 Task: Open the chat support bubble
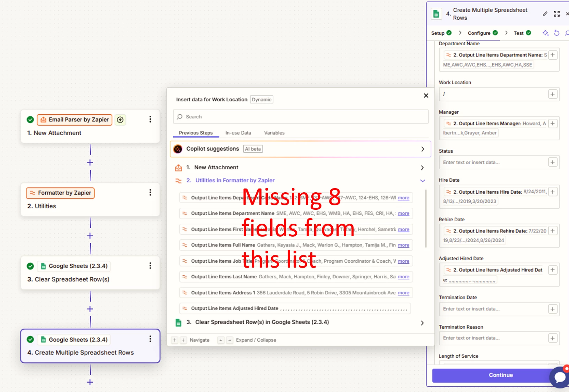pyautogui.click(x=560, y=377)
